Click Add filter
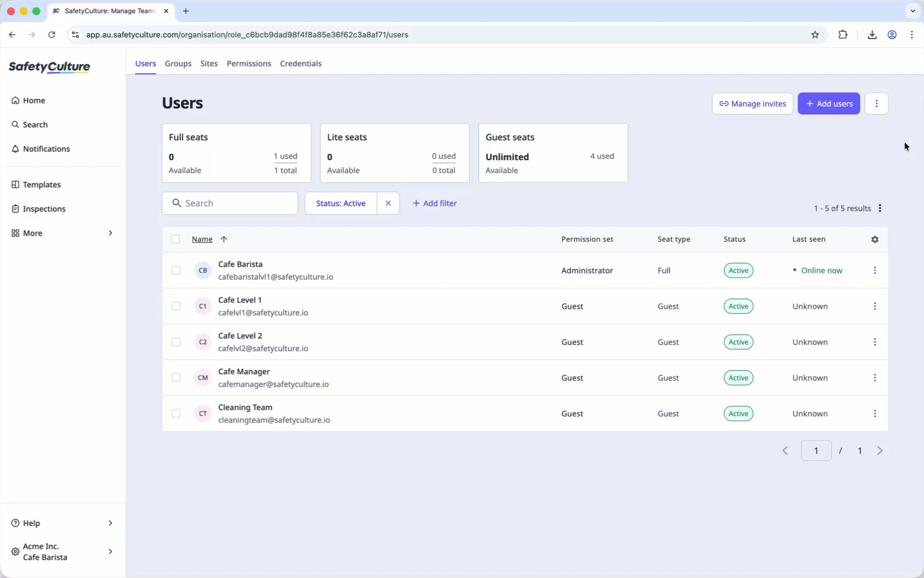 coord(435,203)
